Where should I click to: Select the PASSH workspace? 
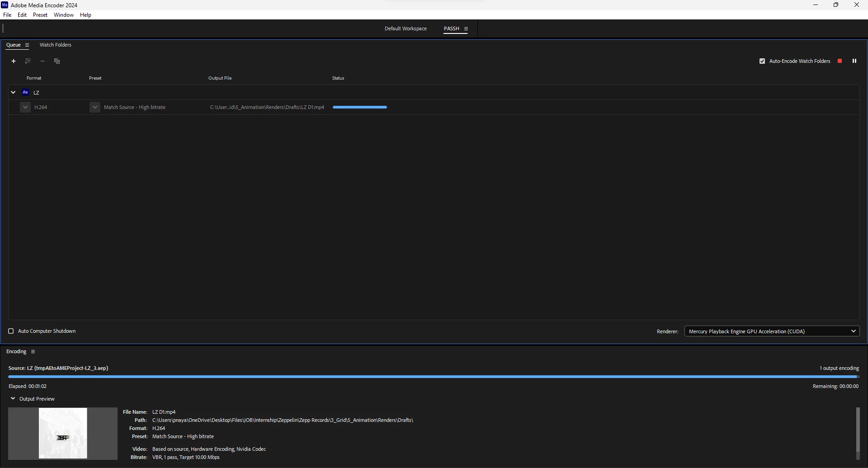451,28
